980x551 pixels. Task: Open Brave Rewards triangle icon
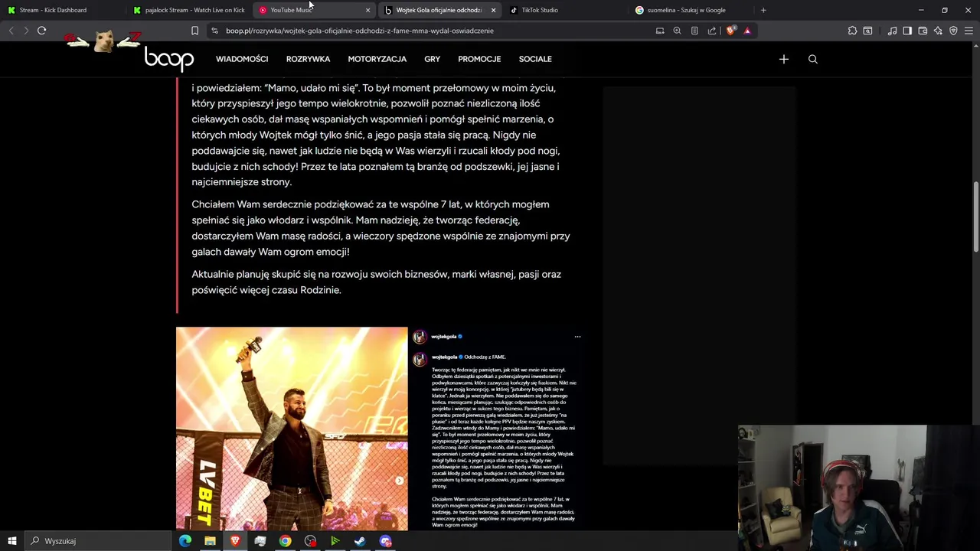(747, 31)
